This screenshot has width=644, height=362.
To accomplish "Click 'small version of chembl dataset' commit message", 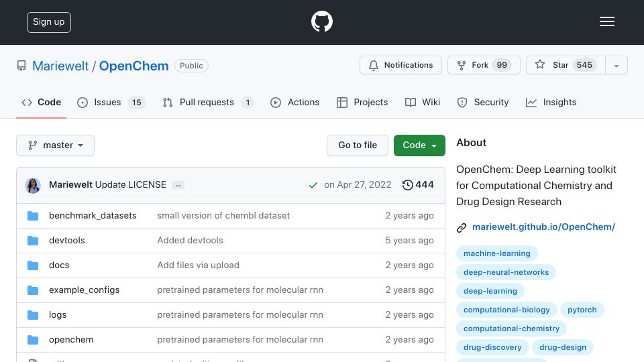I will coord(223,215).
